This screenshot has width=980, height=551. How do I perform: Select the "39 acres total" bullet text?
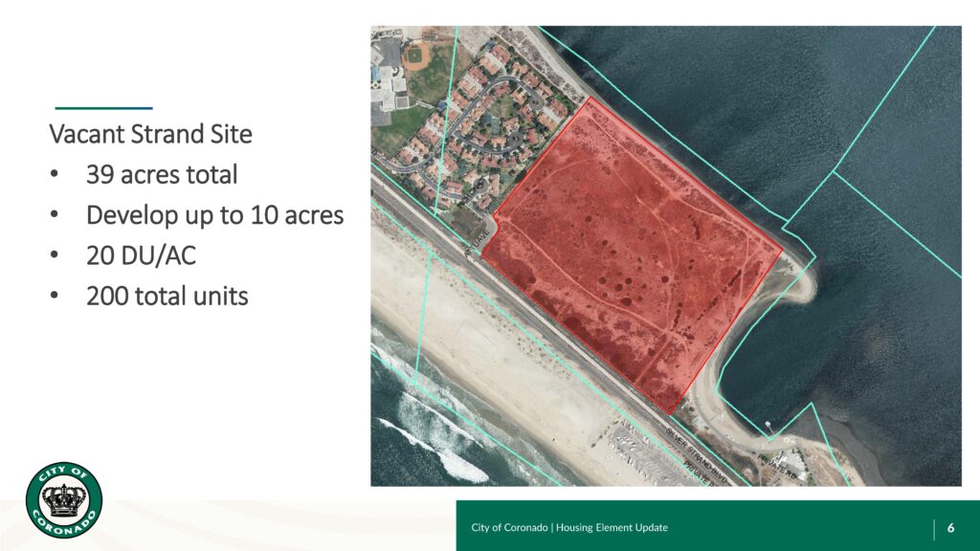click(x=161, y=175)
